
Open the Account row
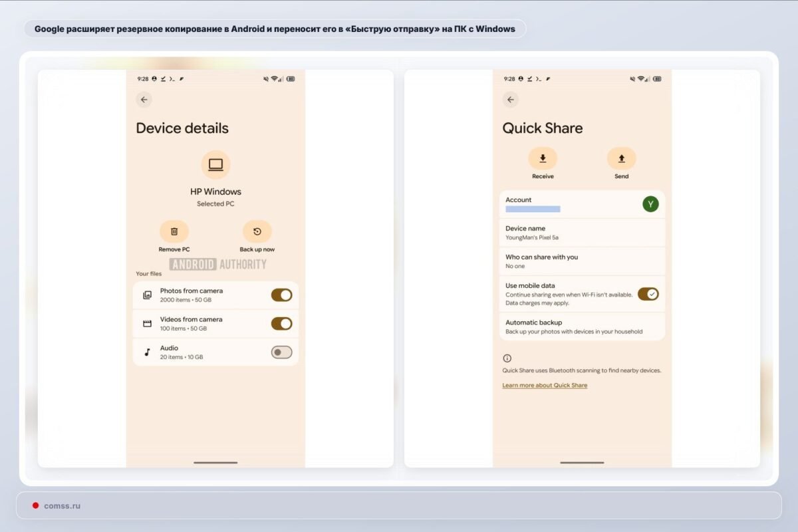582,204
